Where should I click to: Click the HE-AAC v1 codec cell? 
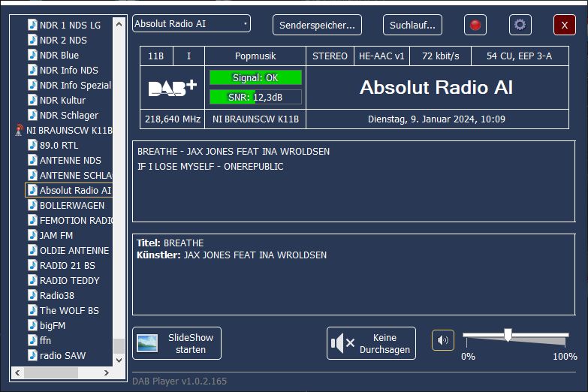(381, 56)
